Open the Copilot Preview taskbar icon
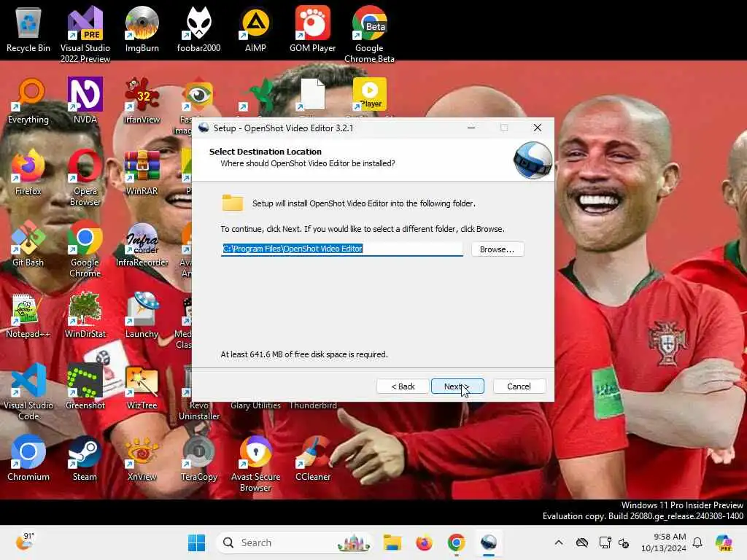Image resolution: width=747 pixels, height=560 pixels. point(724,542)
